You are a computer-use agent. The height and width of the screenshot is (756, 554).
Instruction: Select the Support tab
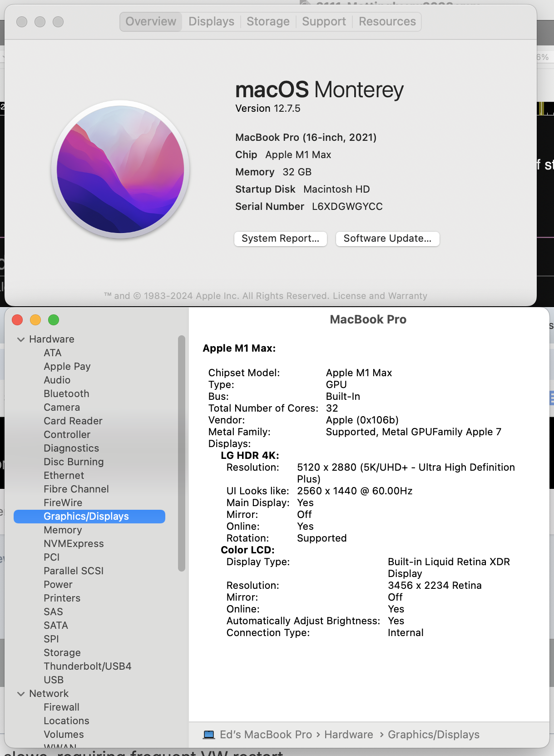324,21
